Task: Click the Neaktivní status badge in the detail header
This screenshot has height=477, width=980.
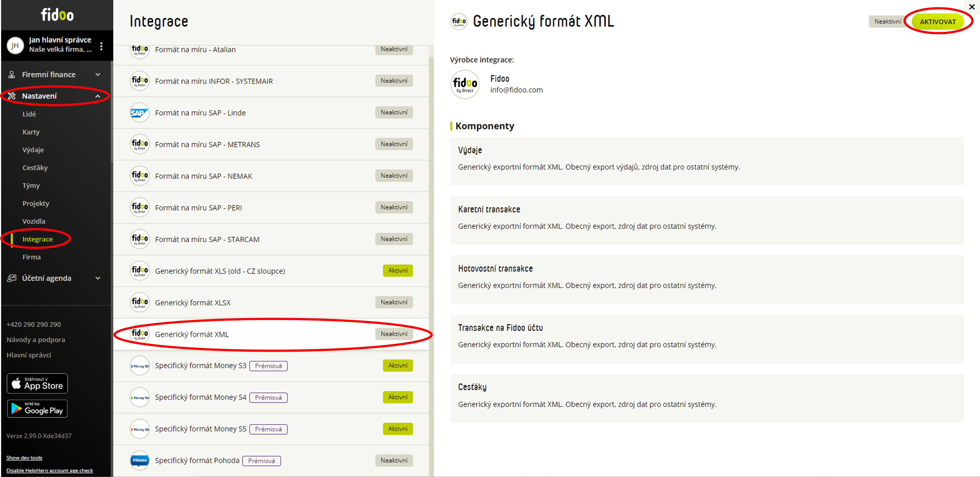Action: pos(887,22)
